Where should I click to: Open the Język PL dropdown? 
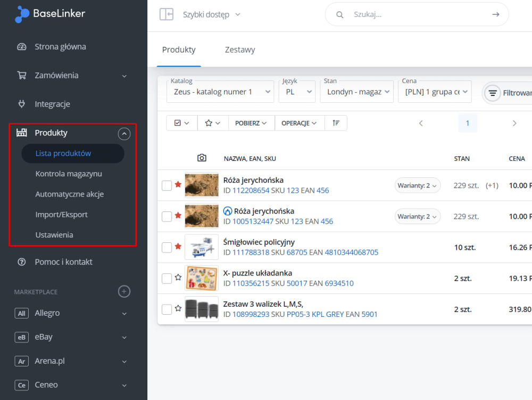(297, 92)
